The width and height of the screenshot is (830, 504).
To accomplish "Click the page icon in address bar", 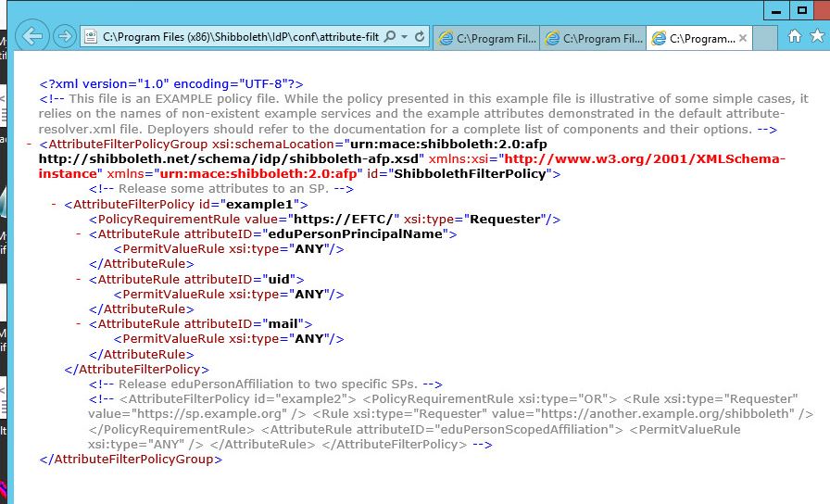I will [91, 36].
